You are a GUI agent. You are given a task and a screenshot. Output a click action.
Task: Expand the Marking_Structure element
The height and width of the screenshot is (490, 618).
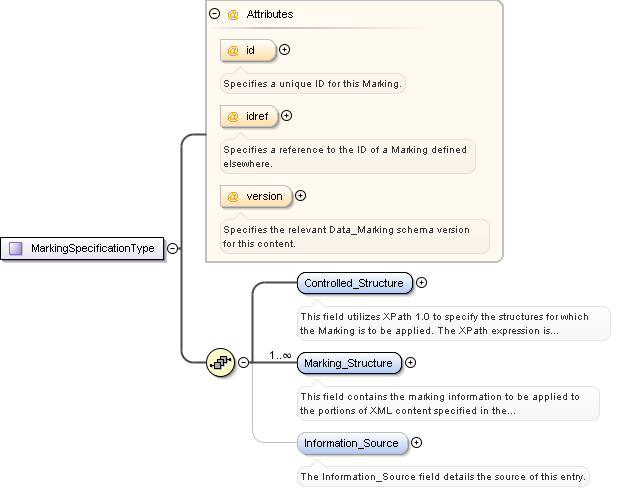click(x=410, y=363)
